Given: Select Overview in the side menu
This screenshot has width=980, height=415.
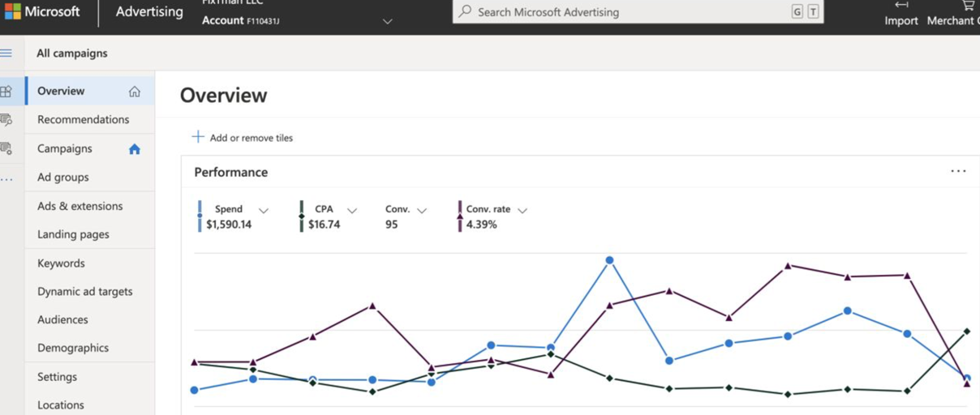Looking at the screenshot, I should coord(90,91).
